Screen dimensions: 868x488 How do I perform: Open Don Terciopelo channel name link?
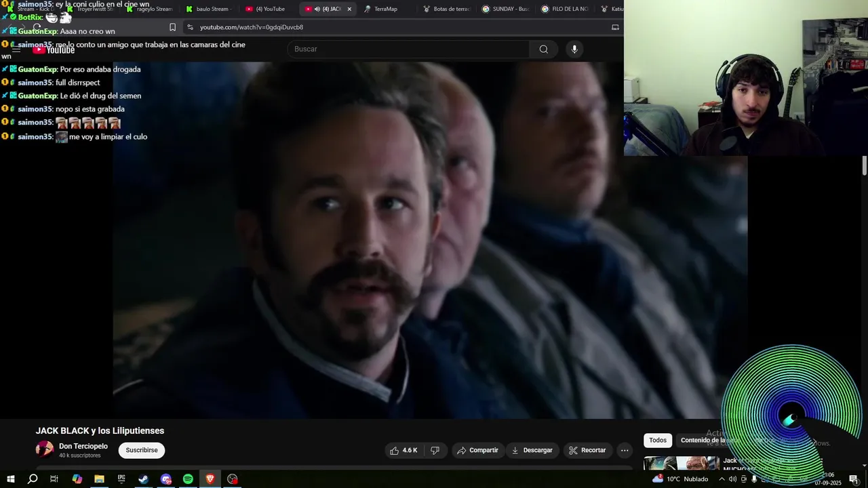pyautogui.click(x=83, y=446)
